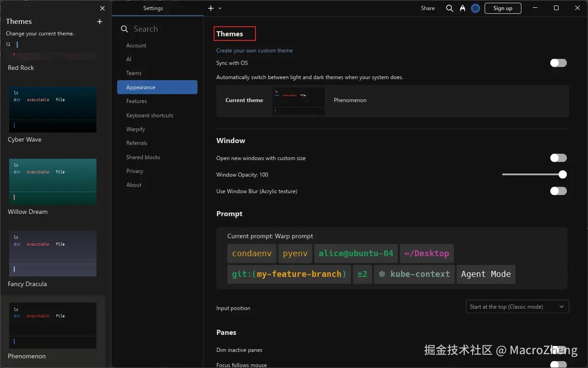Image resolution: width=588 pixels, height=368 pixels.
Task: Click the Current theme Phenomenon preview
Action: [299, 101]
